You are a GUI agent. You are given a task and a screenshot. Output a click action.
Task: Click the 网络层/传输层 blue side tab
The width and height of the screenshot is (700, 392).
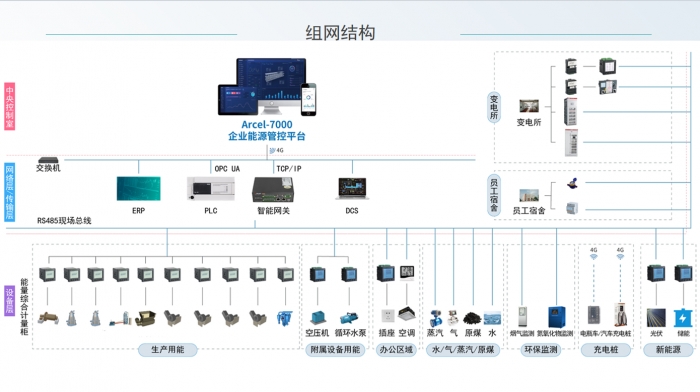(x=9, y=192)
